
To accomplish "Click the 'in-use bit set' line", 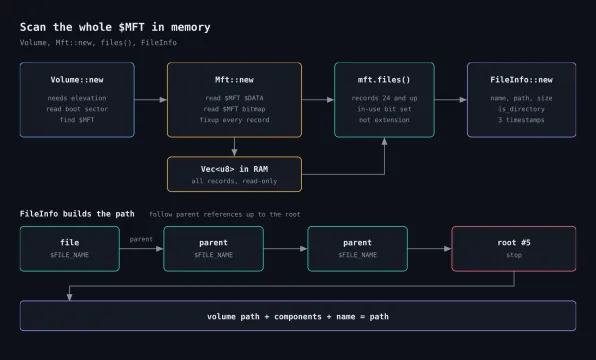I will [x=384, y=109].
